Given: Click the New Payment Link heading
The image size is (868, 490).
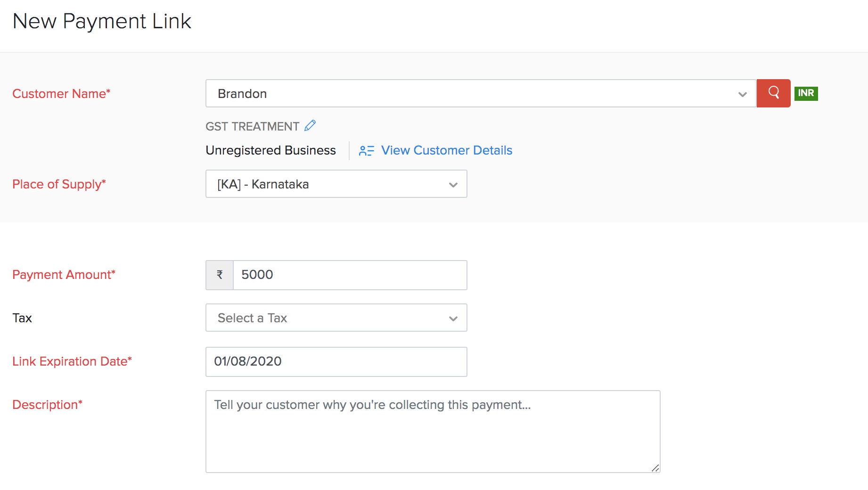Looking at the screenshot, I should (x=102, y=21).
